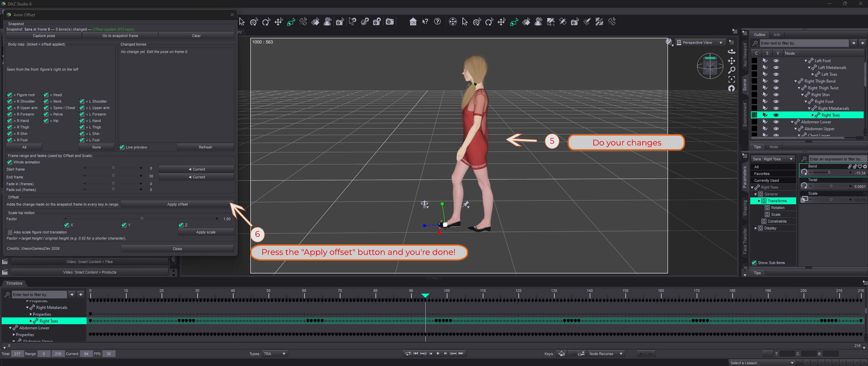Untick the R Shoulder body map checkbox

point(10,101)
